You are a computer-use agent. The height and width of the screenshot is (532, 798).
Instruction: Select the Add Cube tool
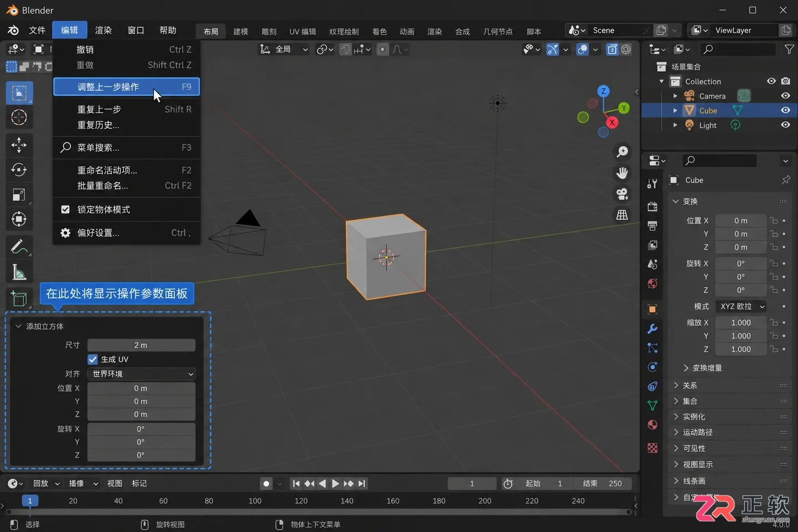click(x=19, y=299)
